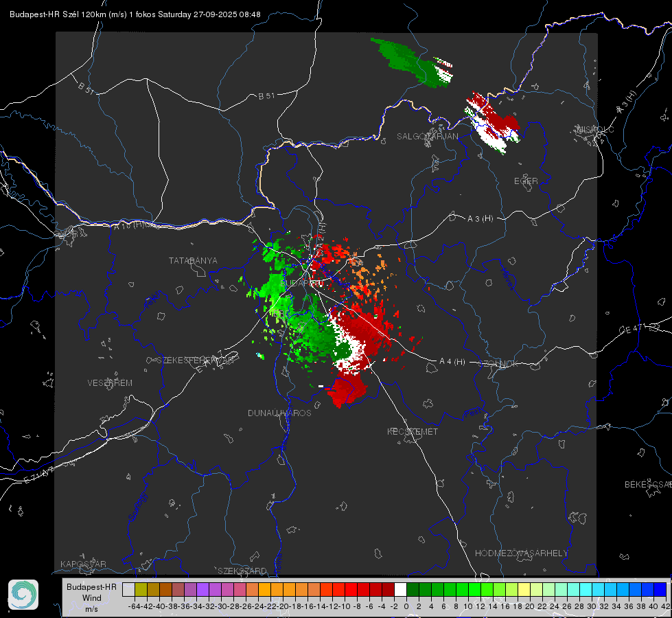Click the red echo blob above Dunaújváros

click(x=347, y=391)
